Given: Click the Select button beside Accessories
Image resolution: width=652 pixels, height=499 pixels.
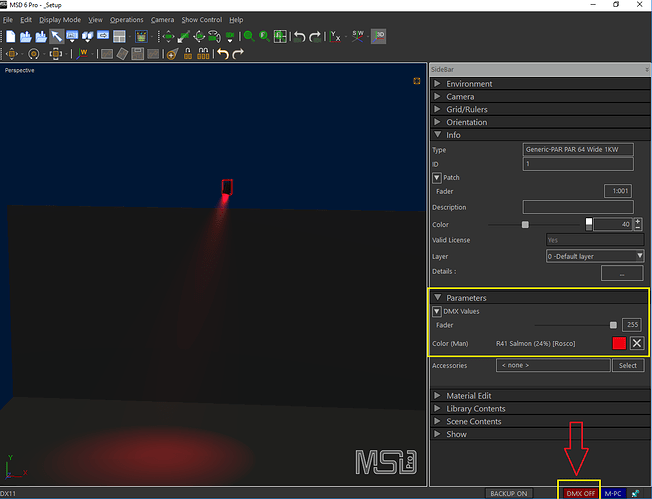Looking at the screenshot, I should click(628, 366).
